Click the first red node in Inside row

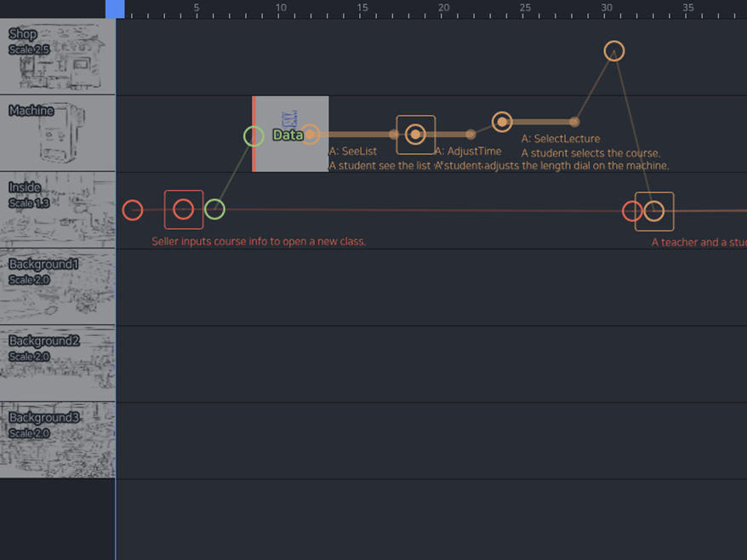tap(133, 210)
